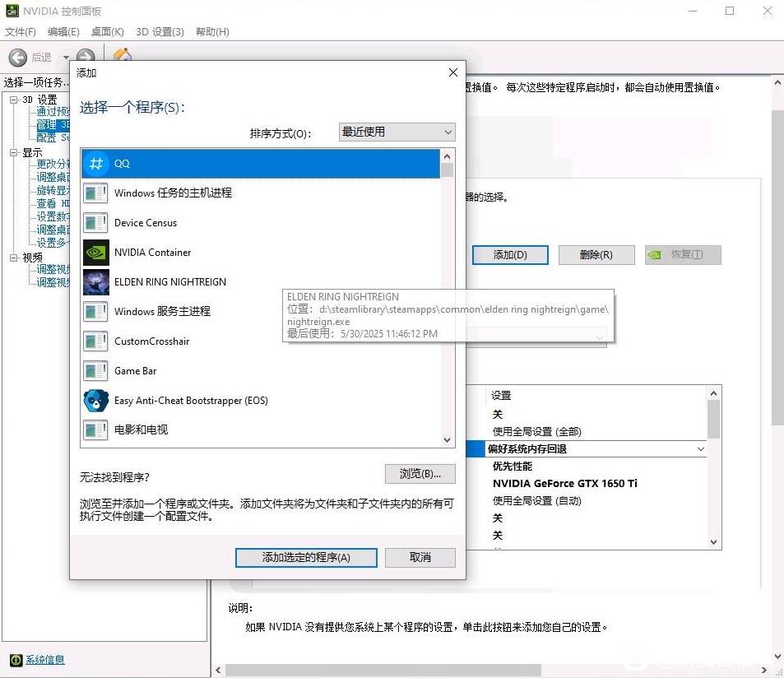This screenshot has height=678, width=784.
Task: Click the 取消 button
Action: pos(420,558)
